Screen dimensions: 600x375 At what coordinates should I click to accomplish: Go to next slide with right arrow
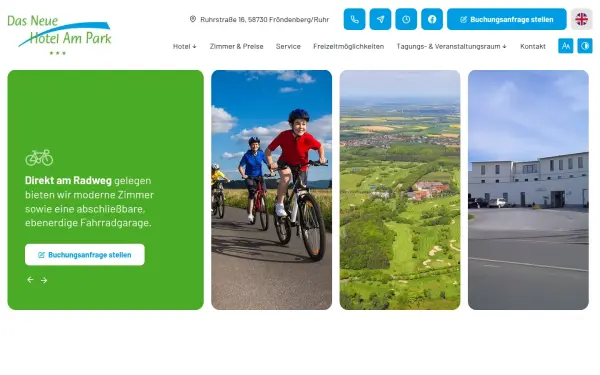[x=44, y=280]
